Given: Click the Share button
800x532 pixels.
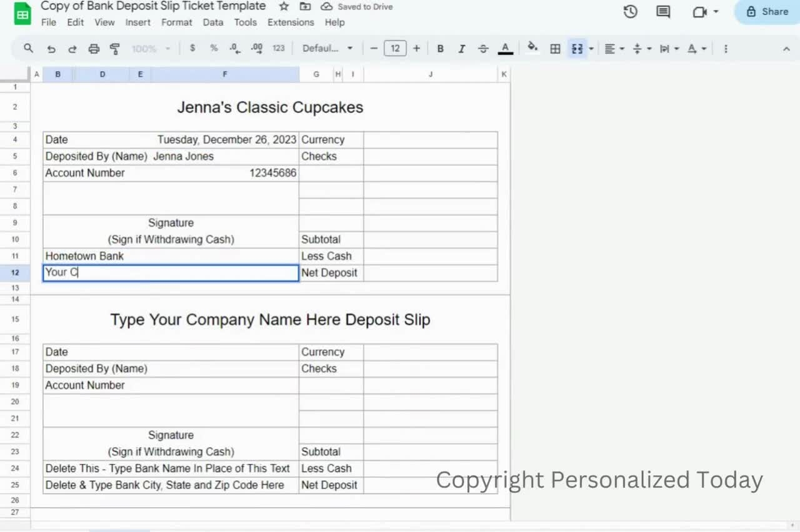Looking at the screenshot, I should [767, 12].
